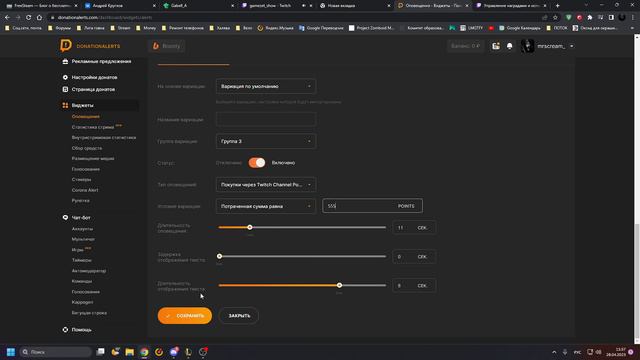The width and height of the screenshot is (640, 360).
Task: Open Настройки донатов in sidebar
Action: (x=94, y=77)
